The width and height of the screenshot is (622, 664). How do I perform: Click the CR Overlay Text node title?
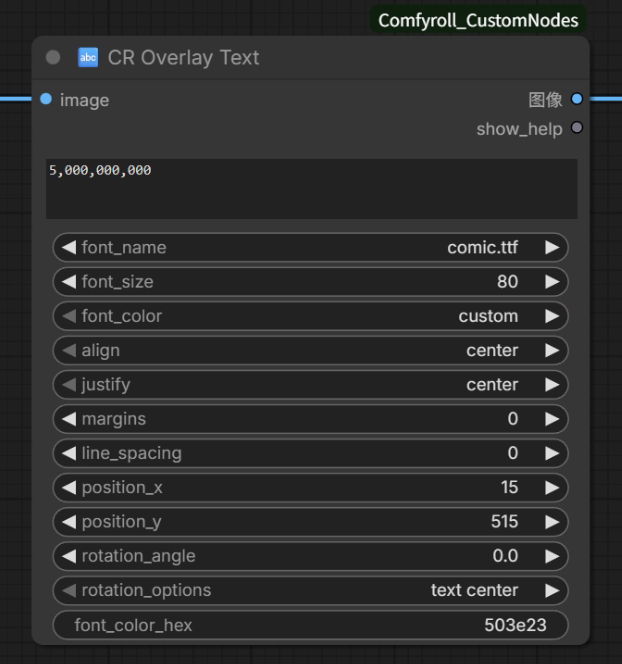(x=183, y=58)
